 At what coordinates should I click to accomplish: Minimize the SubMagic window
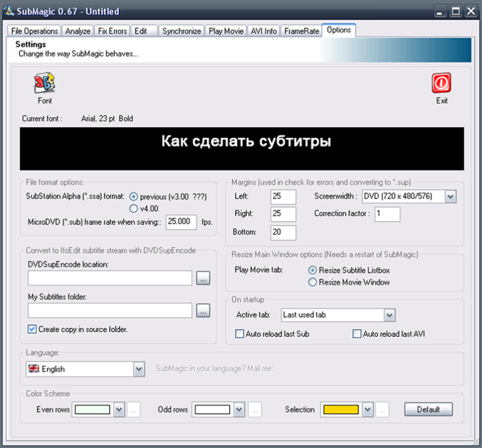439,11
